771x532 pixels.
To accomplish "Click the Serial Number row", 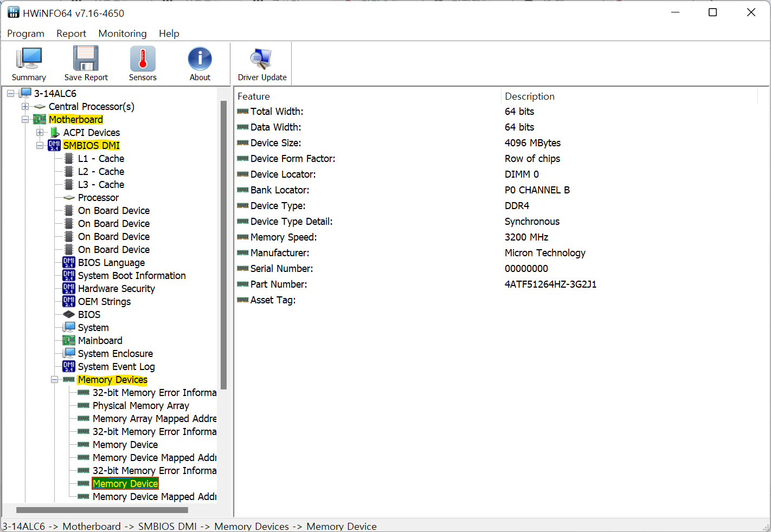I will 496,268.
